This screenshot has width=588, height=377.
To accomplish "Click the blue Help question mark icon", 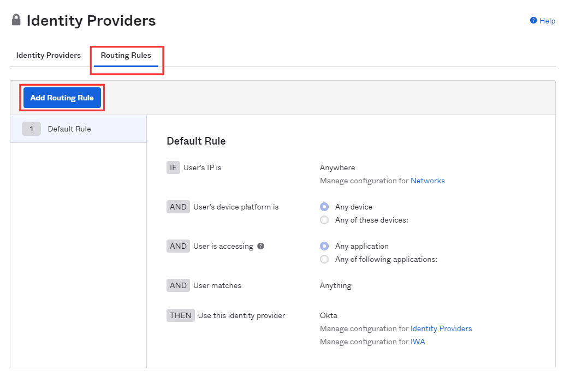I will point(533,20).
